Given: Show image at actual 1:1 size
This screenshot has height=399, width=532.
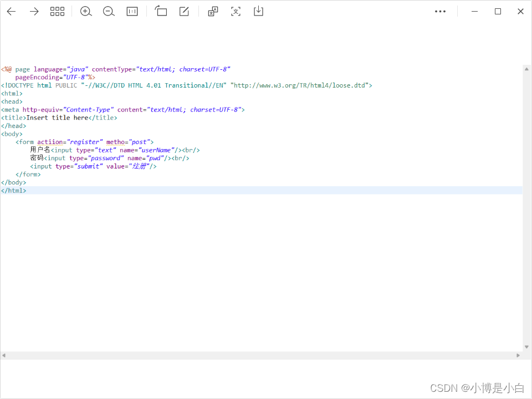Looking at the screenshot, I should (x=132, y=12).
